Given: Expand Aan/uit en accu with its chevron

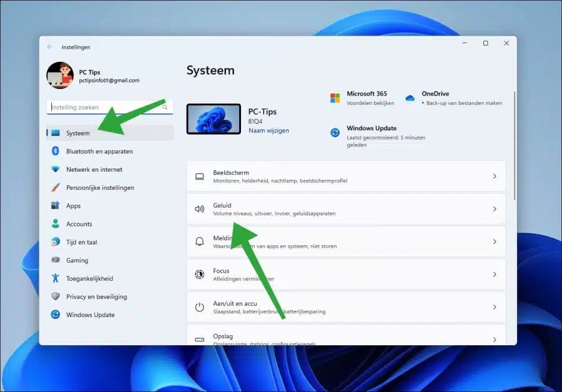Looking at the screenshot, I should click(x=495, y=307).
